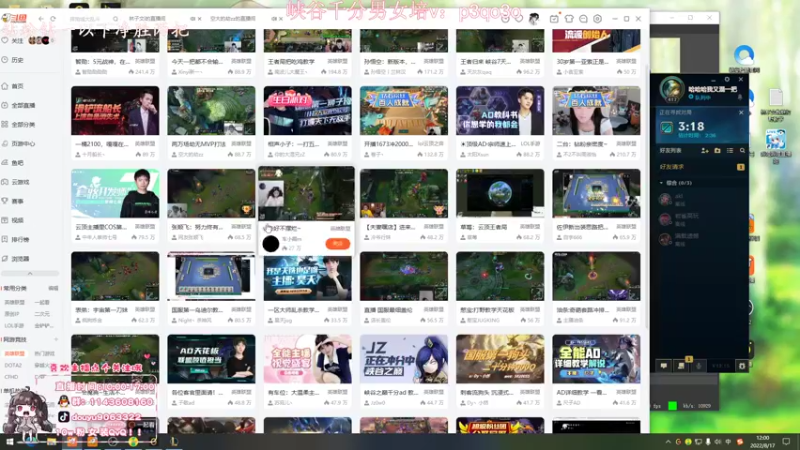Select the LOL手游 category in the sidebar
The width and height of the screenshot is (800, 450).
click(14, 326)
